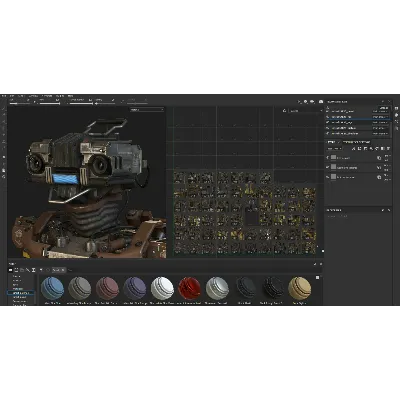400x400 pixels.
Task: Open the 3D viewport channel dropdown
Action: [147, 110]
